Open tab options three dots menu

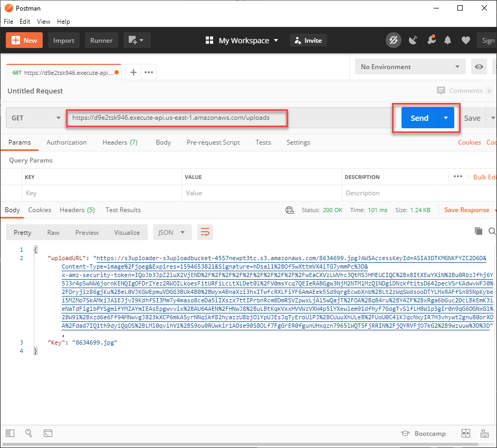pos(149,72)
